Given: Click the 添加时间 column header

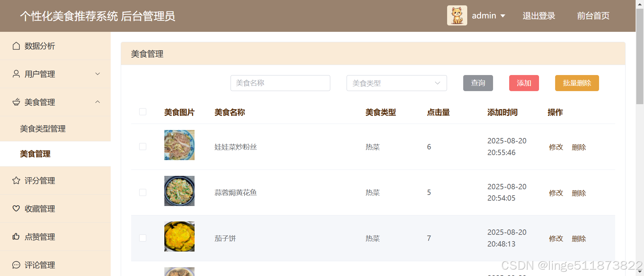Looking at the screenshot, I should 502,112.
